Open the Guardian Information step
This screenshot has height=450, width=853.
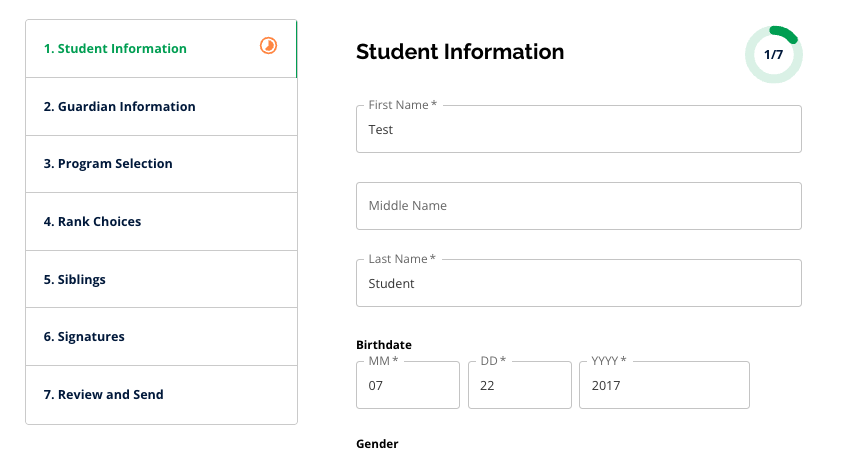tap(119, 107)
